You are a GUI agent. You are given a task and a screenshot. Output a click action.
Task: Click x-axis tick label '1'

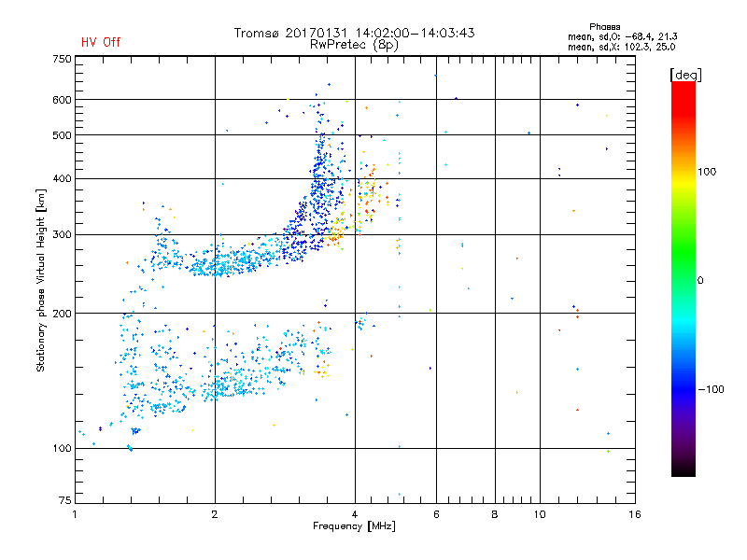coord(75,514)
